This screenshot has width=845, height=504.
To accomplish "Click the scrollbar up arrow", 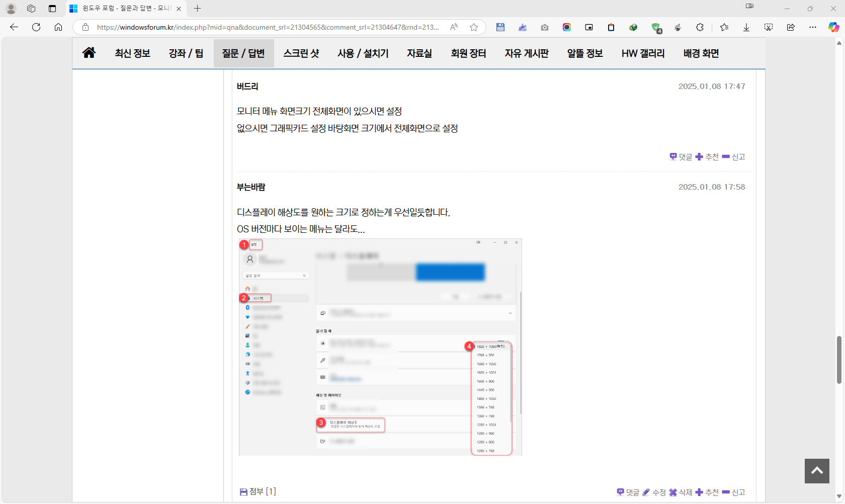I will tap(839, 43).
